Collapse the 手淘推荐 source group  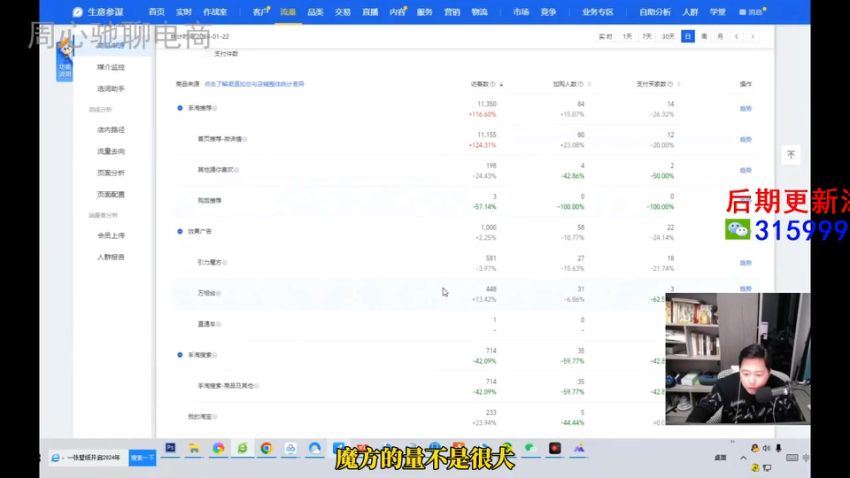coord(180,108)
